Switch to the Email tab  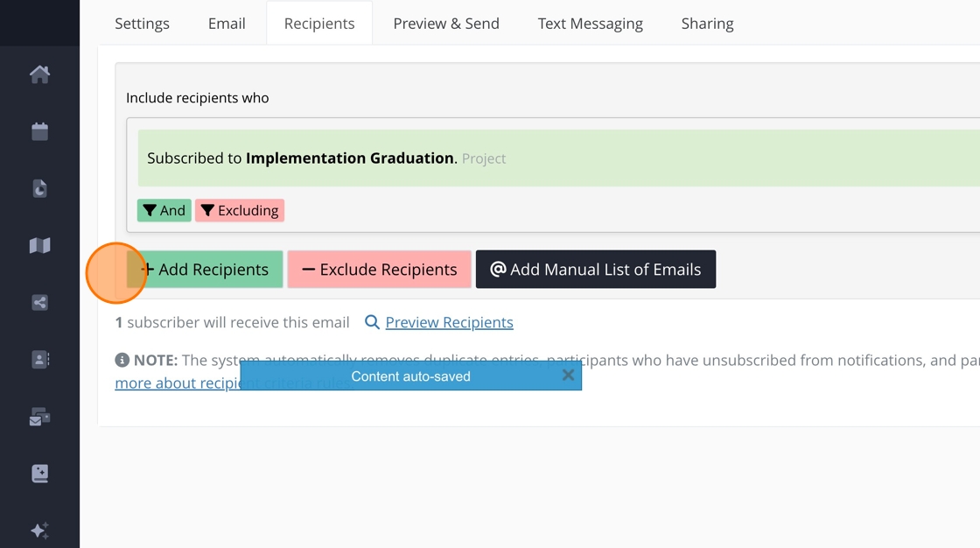click(227, 24)
